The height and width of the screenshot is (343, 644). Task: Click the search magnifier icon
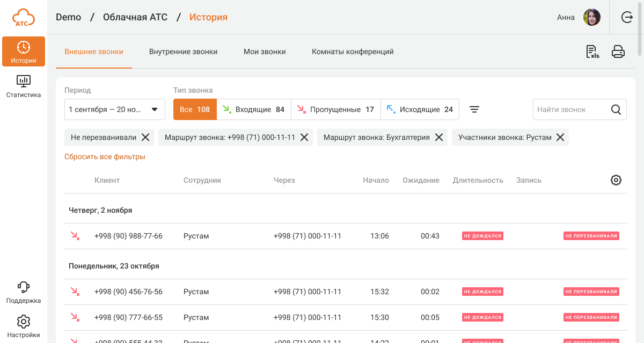(616, 109)
